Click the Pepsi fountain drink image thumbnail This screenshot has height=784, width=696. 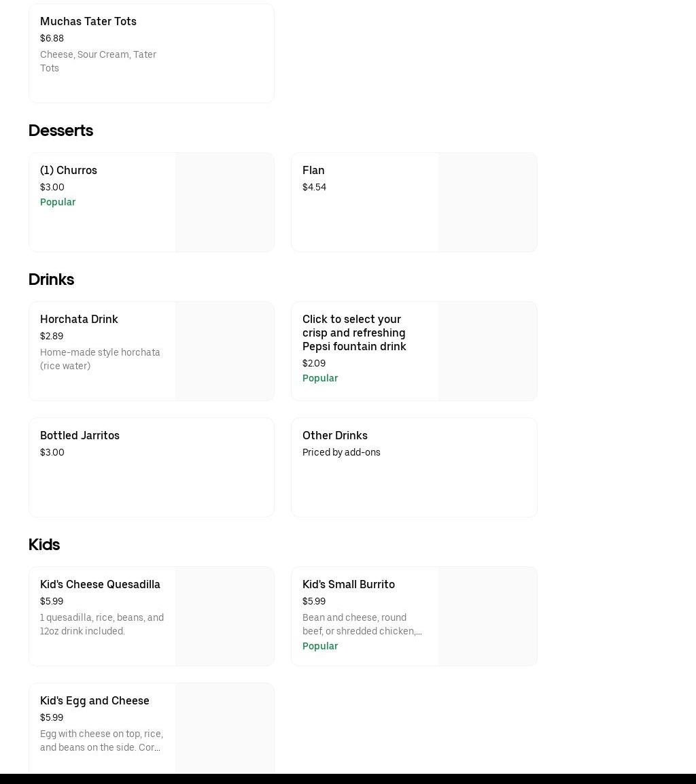(487, 351)
